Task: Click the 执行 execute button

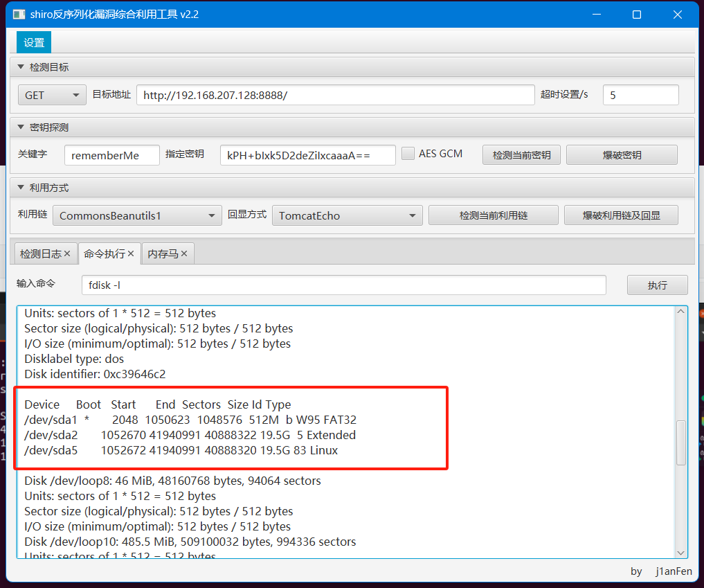Action: [x=658, y=285]
